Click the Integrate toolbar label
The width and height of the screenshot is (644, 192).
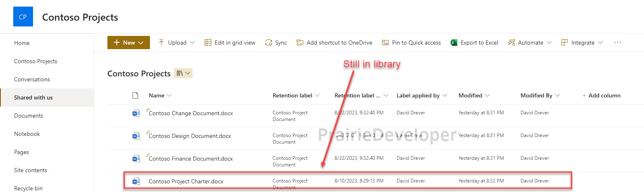(583, 43)
